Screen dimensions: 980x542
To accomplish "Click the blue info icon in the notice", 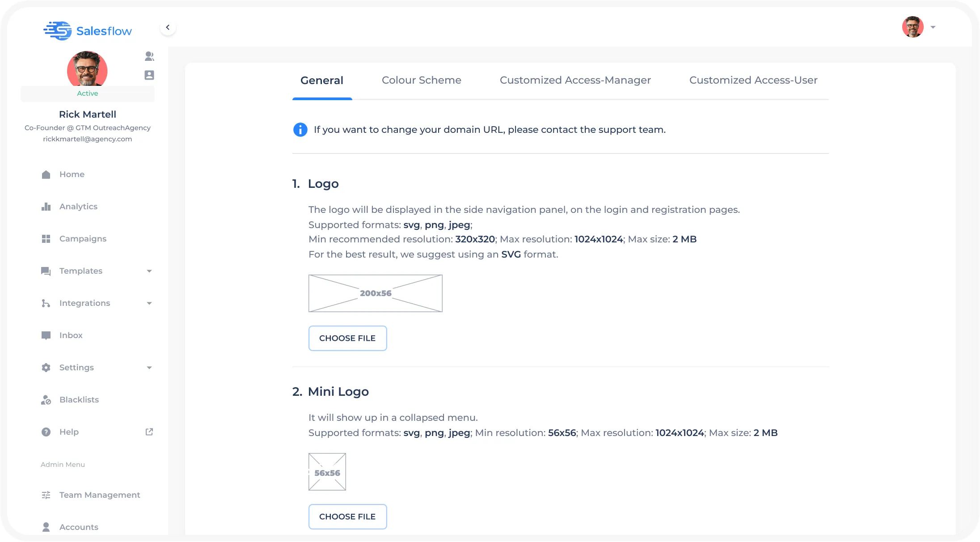I will (300, 130).
